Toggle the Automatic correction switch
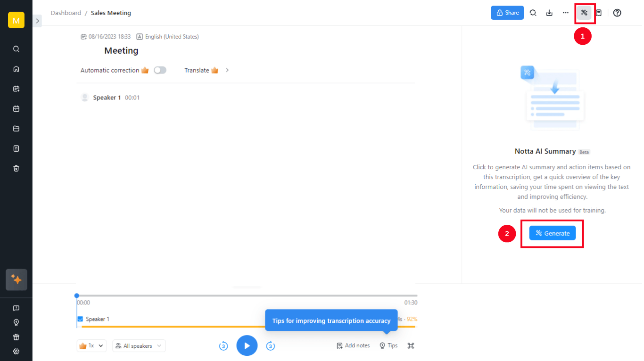This screenshot has width=644, height=361. (160, 70)
